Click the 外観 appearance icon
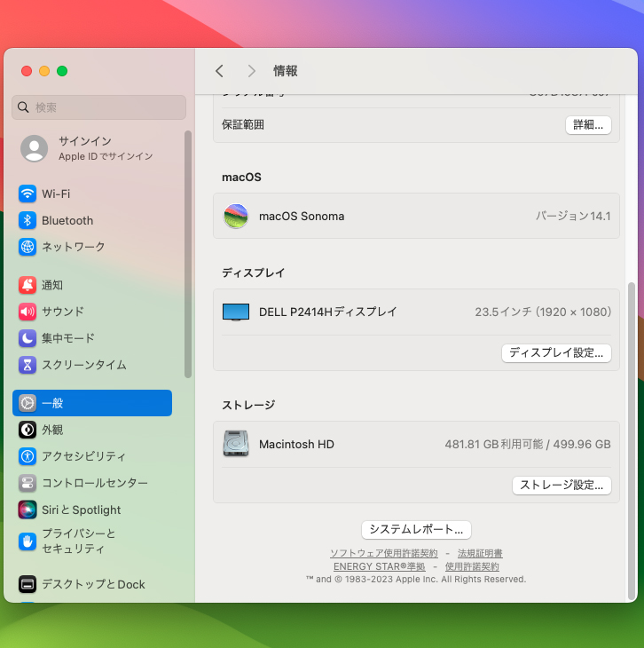The image size is (644, 648). tap(27, 430)
